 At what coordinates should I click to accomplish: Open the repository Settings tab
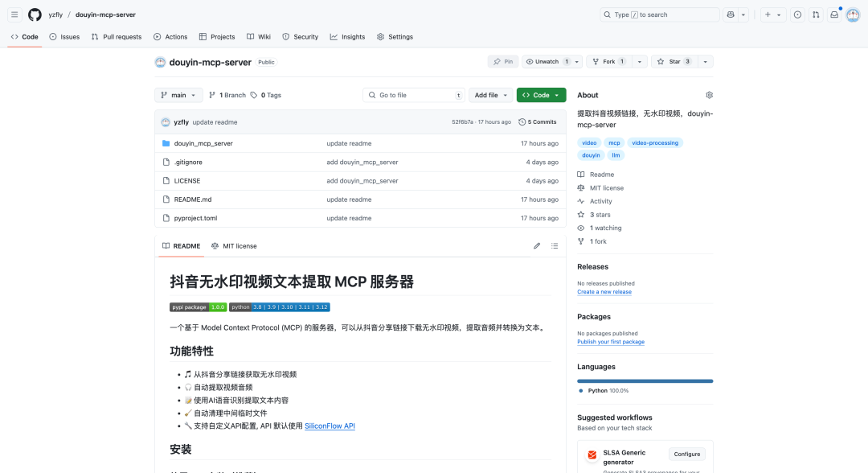tap(395, 36)
